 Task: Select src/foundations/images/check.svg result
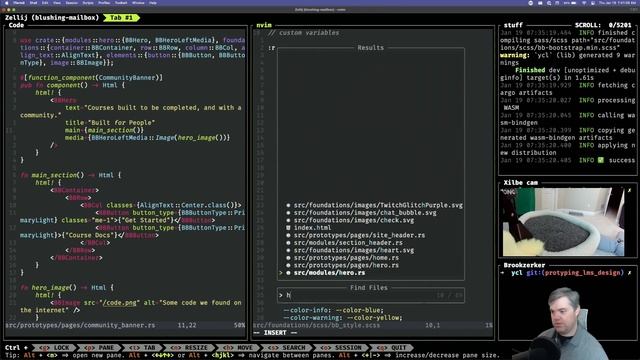(x=353, y=220)
